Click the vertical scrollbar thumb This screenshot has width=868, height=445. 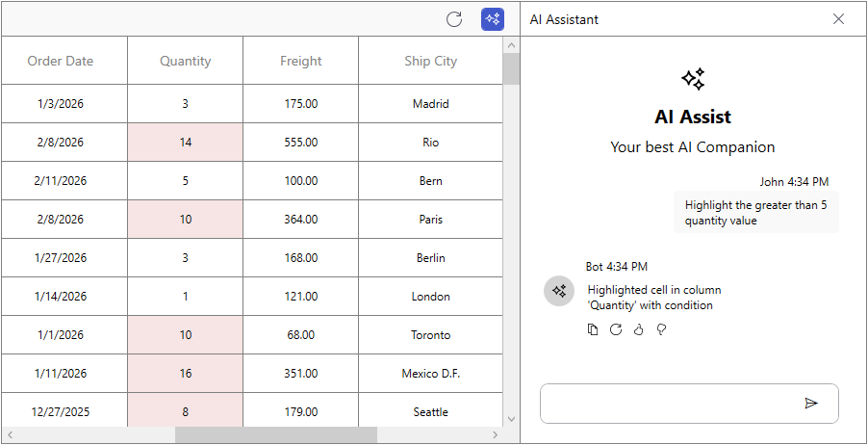pyautogui.click(x=511, y=68)
